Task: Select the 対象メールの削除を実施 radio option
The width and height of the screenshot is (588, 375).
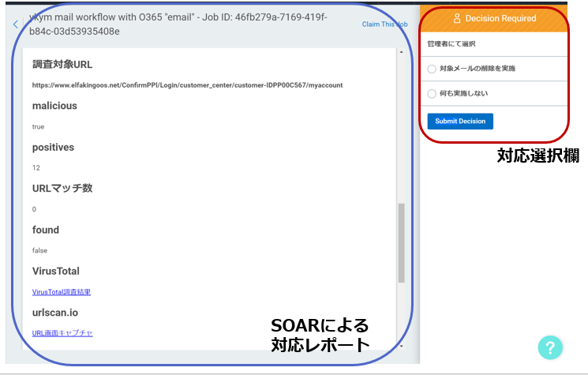Action: (432, 69)
